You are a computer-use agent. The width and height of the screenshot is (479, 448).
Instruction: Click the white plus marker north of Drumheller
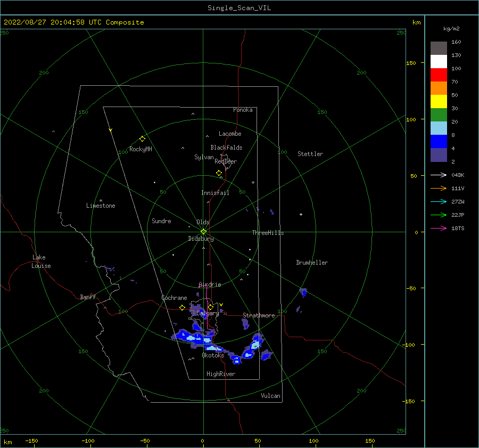click(x=301, y=214)
